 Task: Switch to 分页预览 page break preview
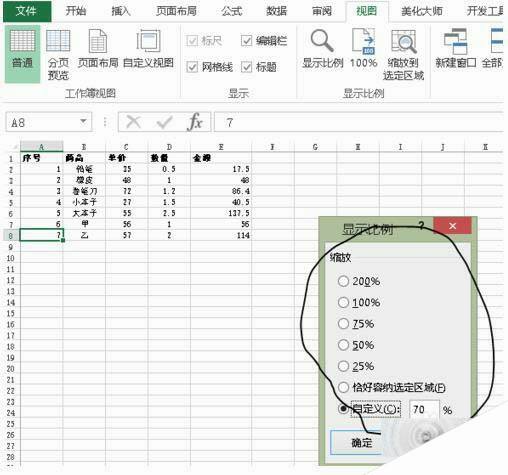coord(58,53)
